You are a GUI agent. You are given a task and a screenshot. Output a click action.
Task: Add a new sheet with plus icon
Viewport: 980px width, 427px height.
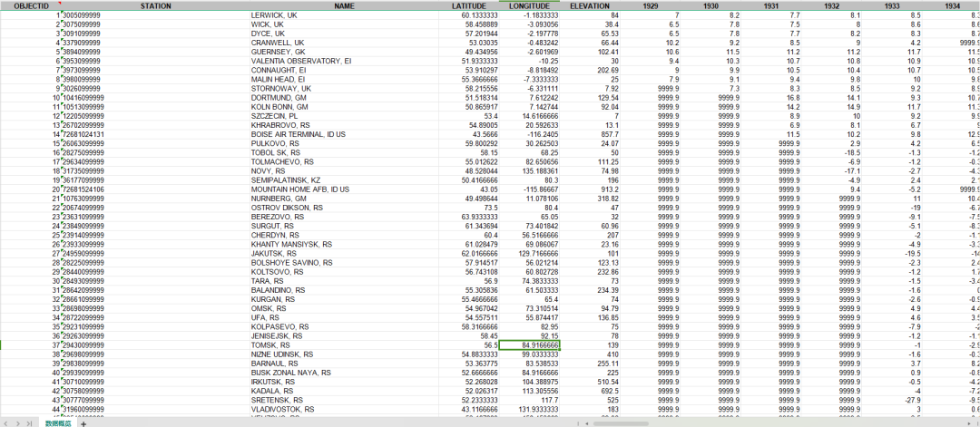tap(83, 423)
